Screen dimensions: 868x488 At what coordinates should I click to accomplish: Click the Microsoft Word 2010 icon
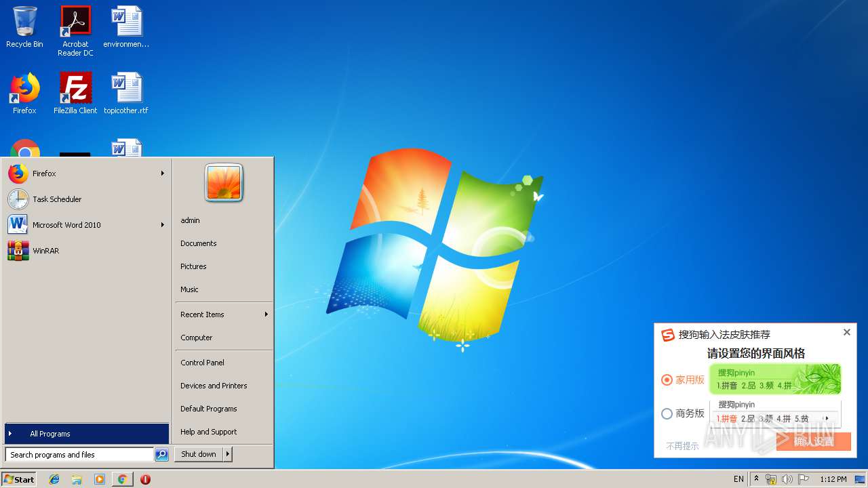[18, 225]
